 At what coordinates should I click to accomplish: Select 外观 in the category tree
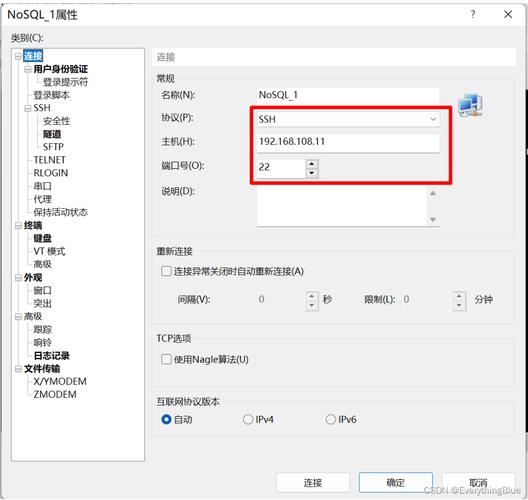pos(33,277)
